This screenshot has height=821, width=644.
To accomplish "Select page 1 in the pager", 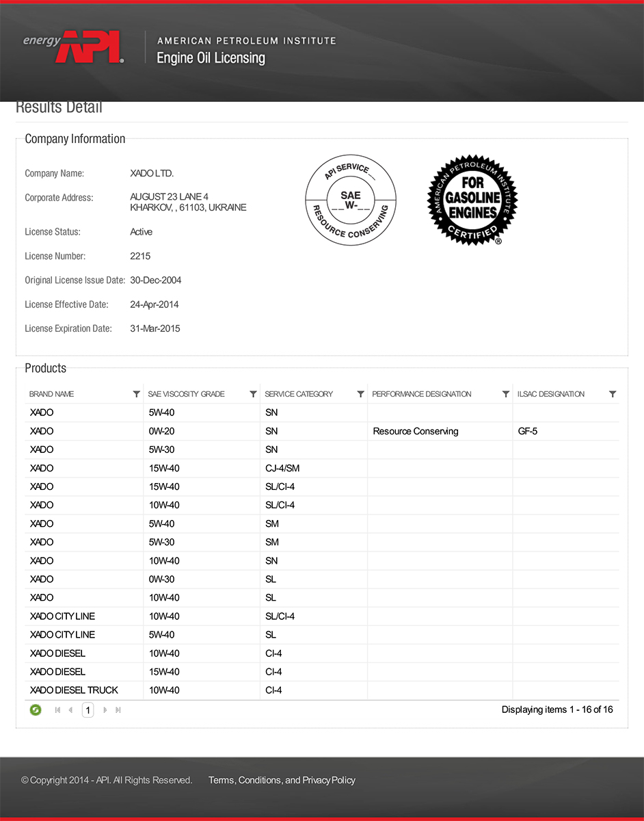I will pos(88,710).
